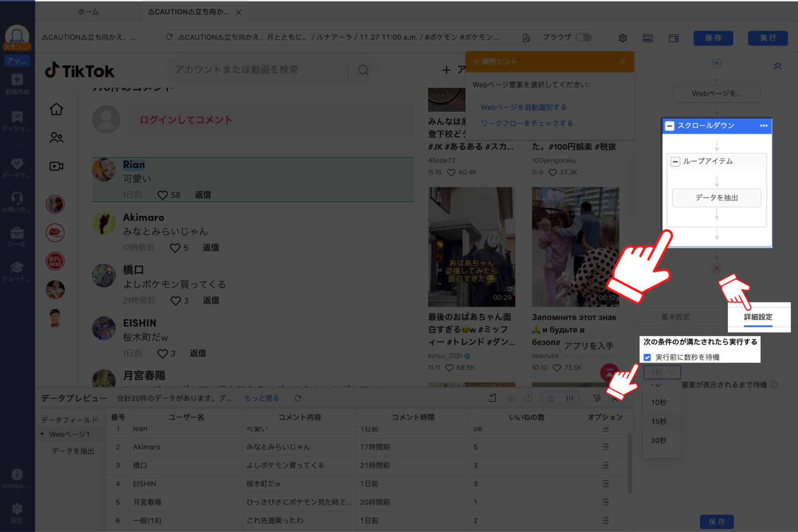
Task: Close the CAUTION task tab
Action: 239,12
